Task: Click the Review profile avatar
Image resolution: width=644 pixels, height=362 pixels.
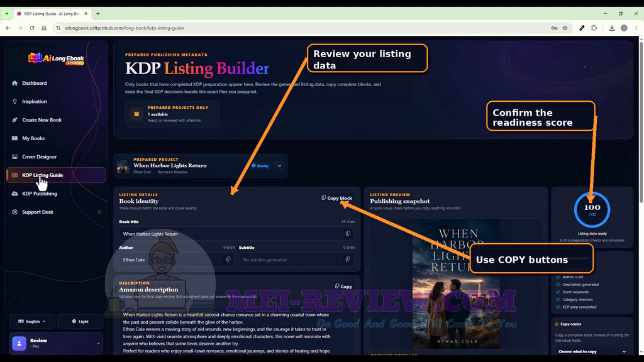Action: (19, 343)
